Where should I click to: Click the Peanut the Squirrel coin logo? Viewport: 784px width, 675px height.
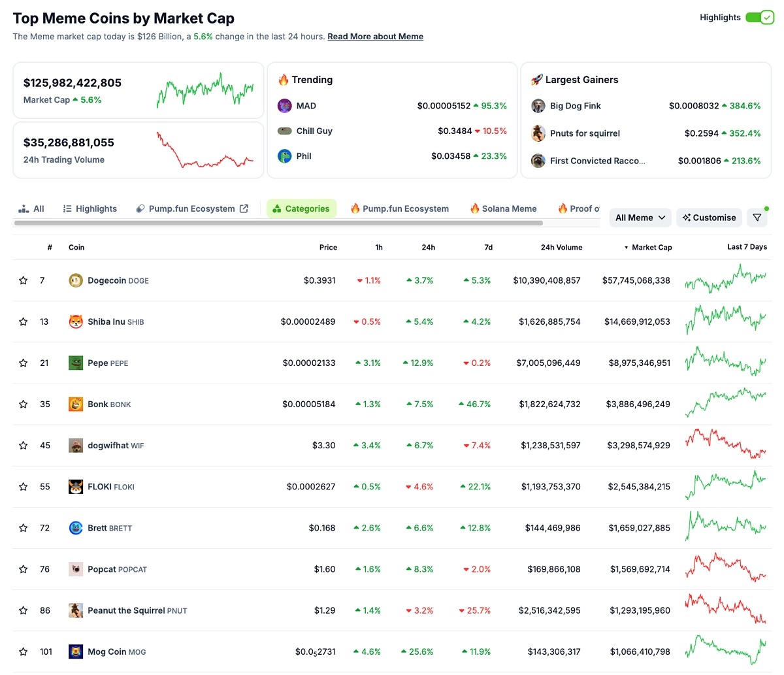point(77,610)
